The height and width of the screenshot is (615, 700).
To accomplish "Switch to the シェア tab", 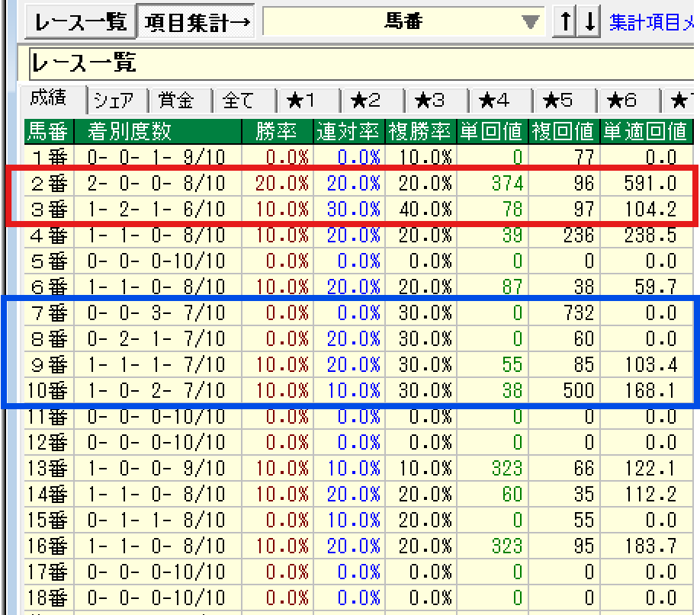I will pos(114,101).
